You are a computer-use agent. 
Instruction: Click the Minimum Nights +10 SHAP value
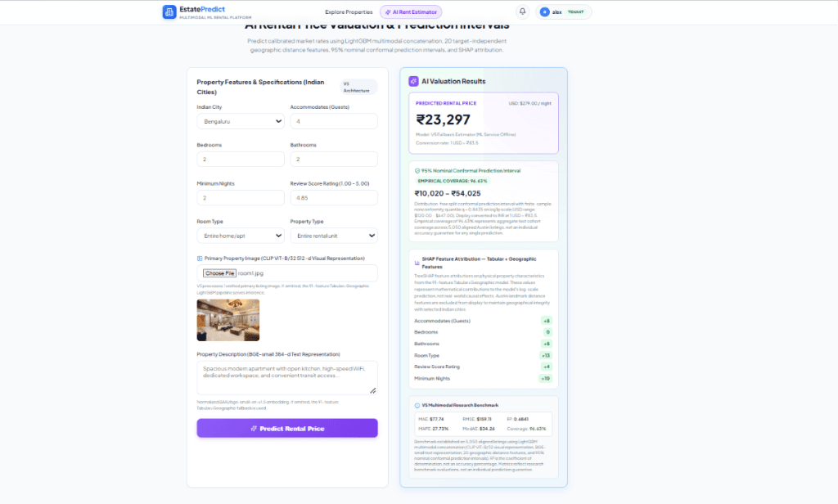click(x=545, y=378)
